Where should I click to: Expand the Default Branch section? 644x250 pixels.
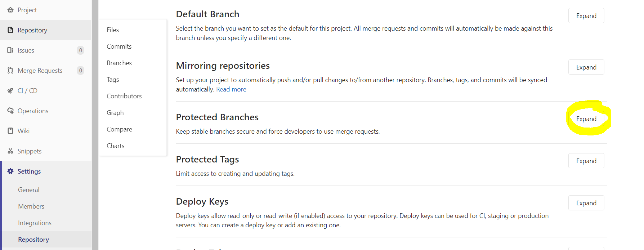[x=586, y=16]
